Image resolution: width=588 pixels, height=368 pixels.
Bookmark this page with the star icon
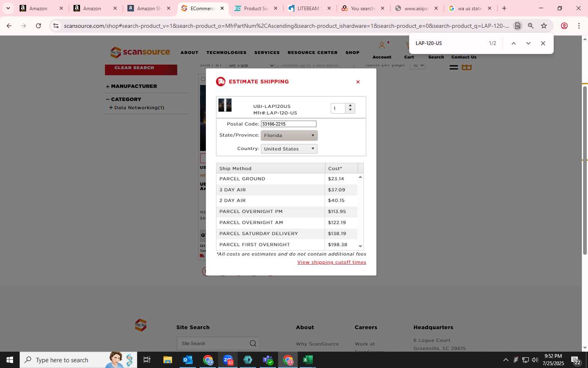[x=544, y=26]
